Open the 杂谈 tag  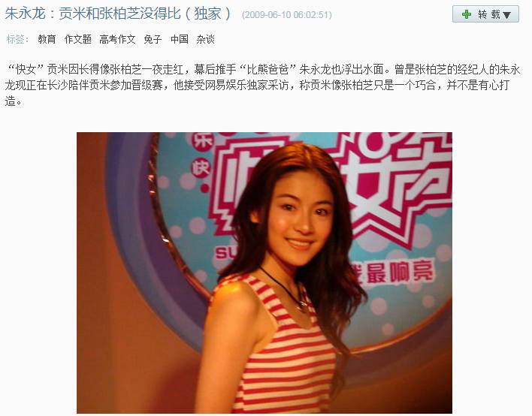pyautogui.click(x=206, y=39)
